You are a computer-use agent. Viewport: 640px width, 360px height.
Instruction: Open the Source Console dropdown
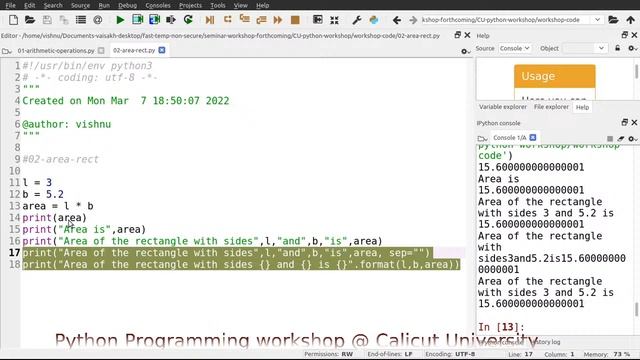[515, 48]
